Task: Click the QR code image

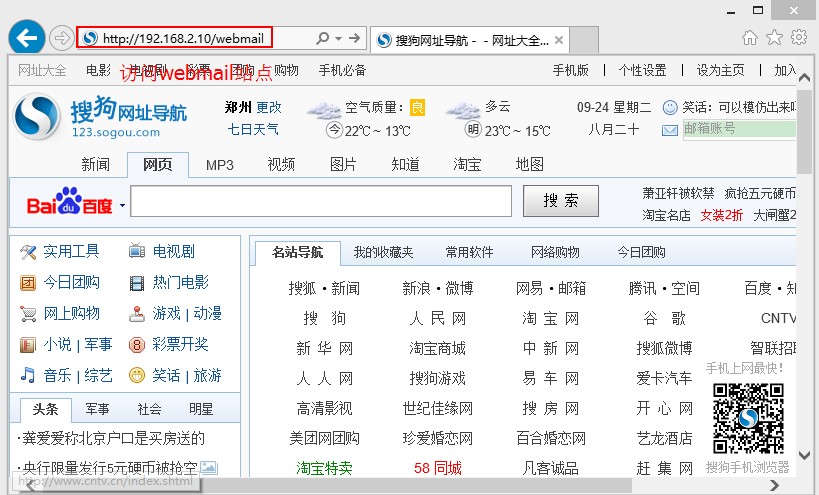Action: (748, 418)
